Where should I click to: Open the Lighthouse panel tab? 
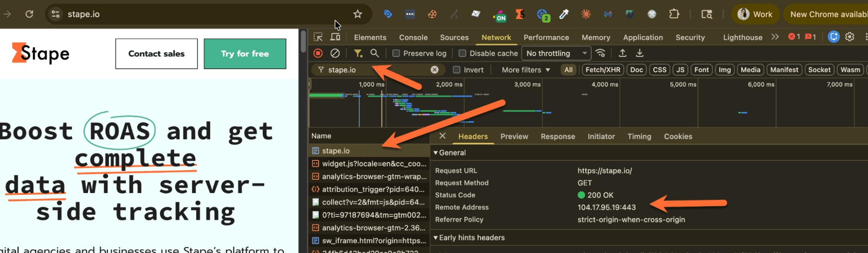pos(743,37)
